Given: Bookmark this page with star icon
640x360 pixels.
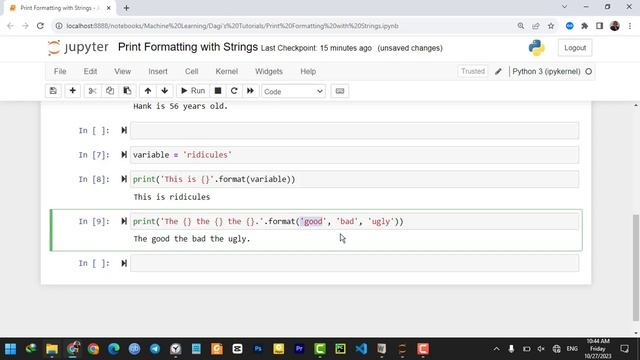Looking at the screenshot, I should click(x=551, y=26).
